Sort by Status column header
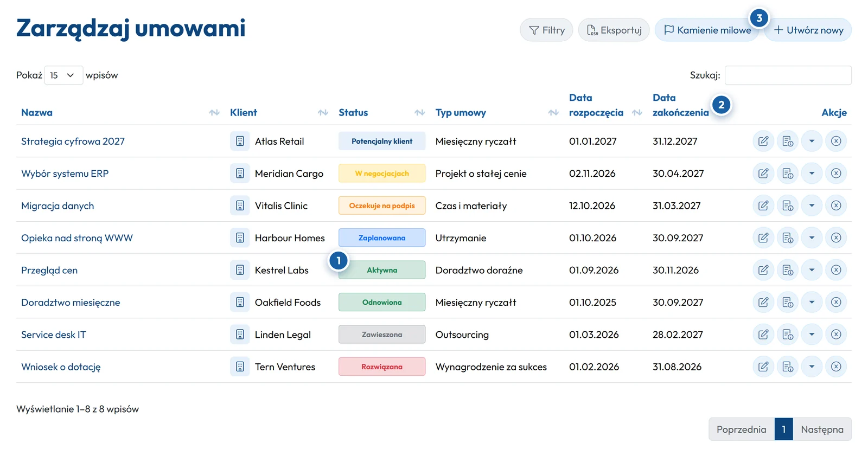 pyautogui.click(x=353, y=112)
